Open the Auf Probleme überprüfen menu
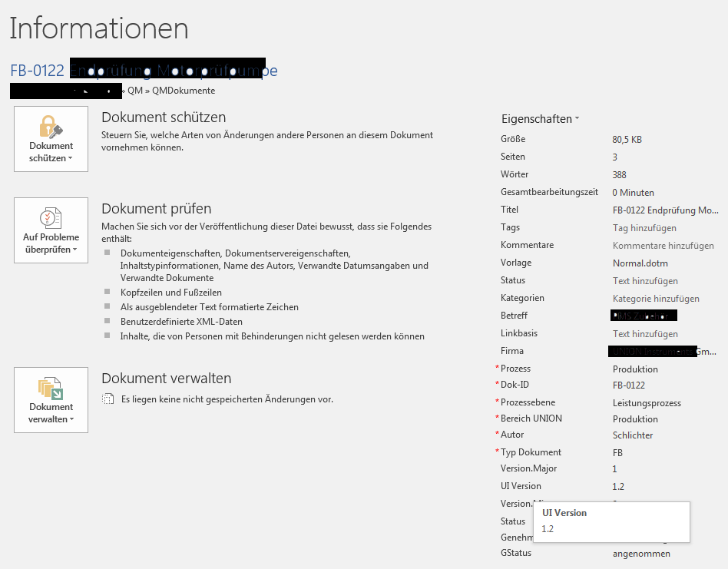Image resolution: width=728 pixels, height=569 pixels. click(51, 230)
